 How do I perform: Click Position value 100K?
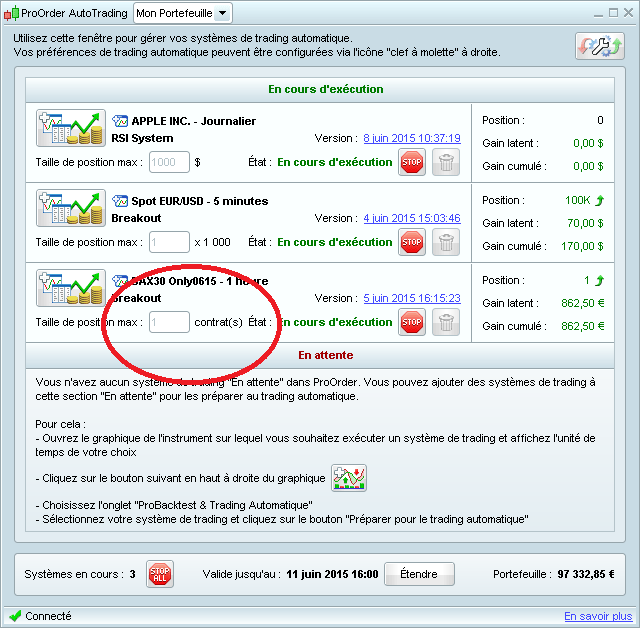pos(578,200)
